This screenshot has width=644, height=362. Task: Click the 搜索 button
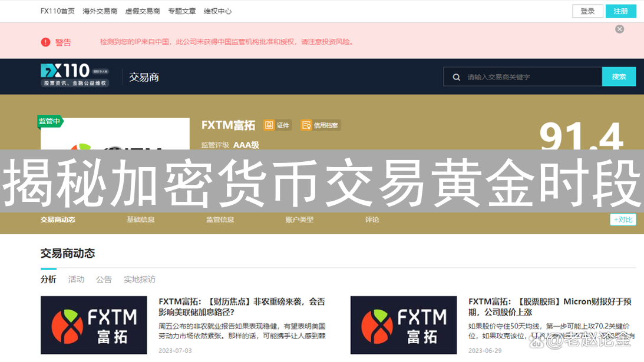point(619,77)
